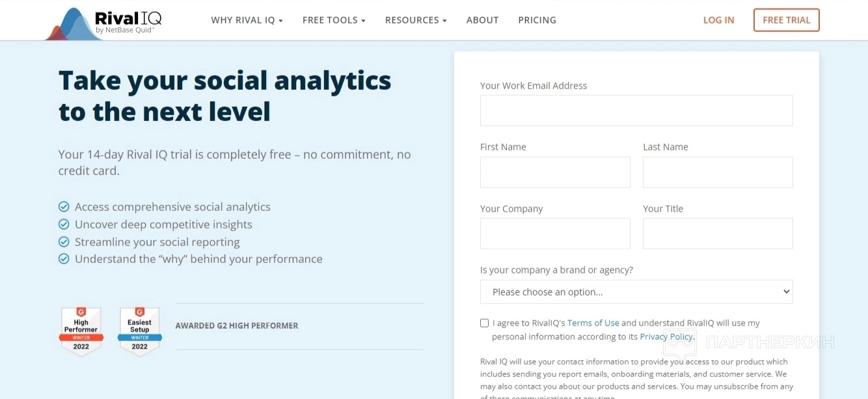The image size is (868, 399).
Task: Open the Pricing page
Action: pyautogui.click(x=537, y=20)
